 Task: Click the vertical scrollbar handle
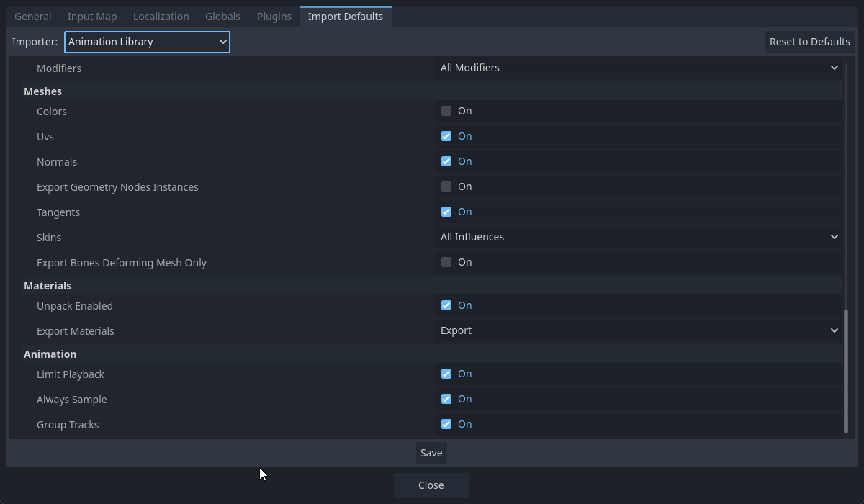pos(846,371)
